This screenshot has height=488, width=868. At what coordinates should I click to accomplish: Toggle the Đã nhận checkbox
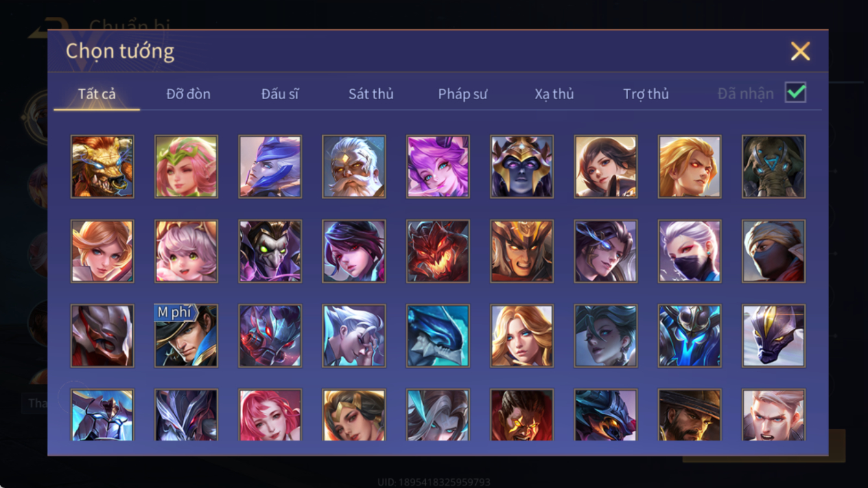[x=795, y=93]
